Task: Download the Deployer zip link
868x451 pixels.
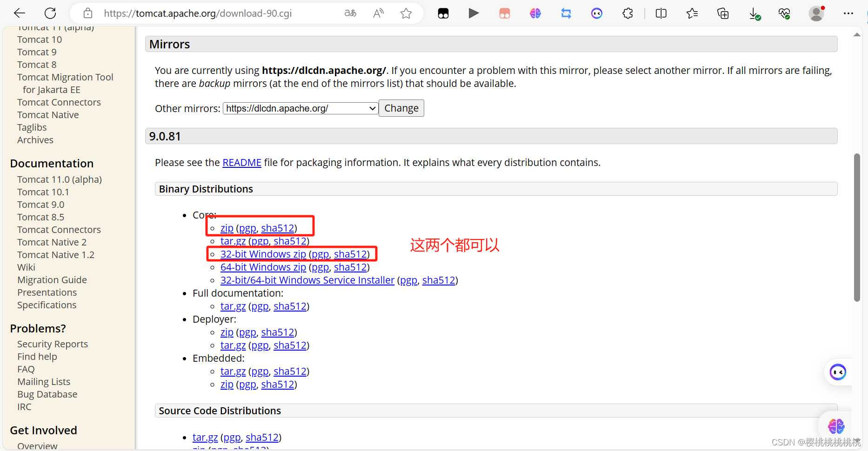Action: point(227,332)
